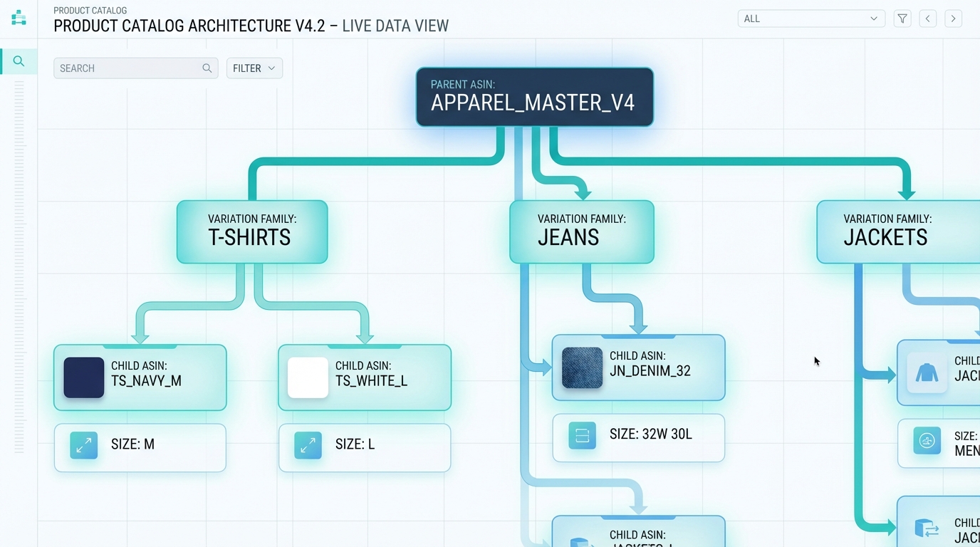
Task: Click the hierarchy logo icon top-left
Action: (x=18, y=17)
